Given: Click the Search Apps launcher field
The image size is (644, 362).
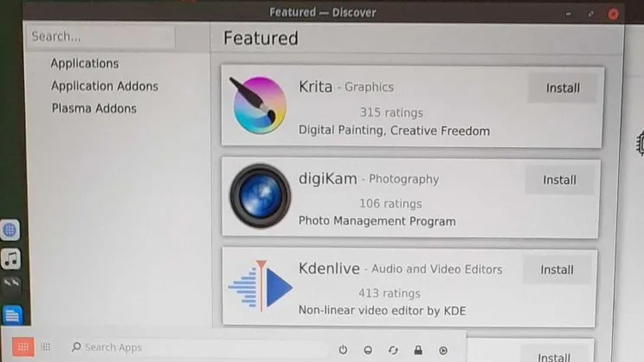Looking at the screenshot, I should point(173,347).
